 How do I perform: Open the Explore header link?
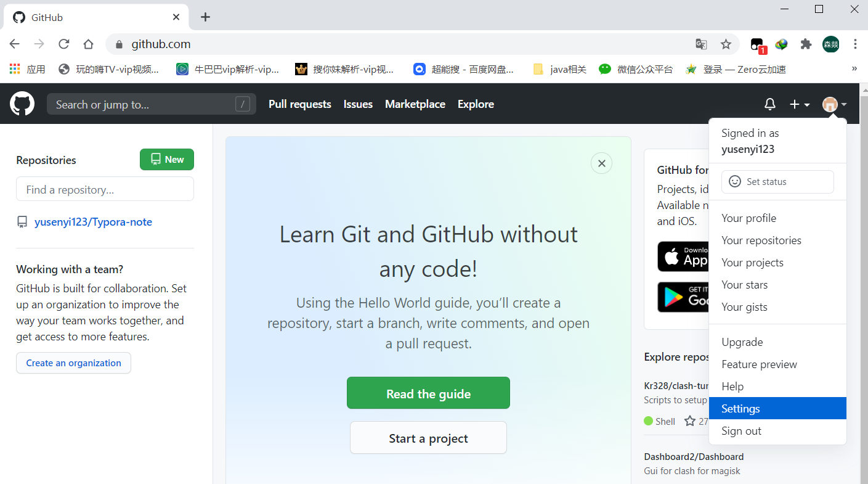(476, 104)
